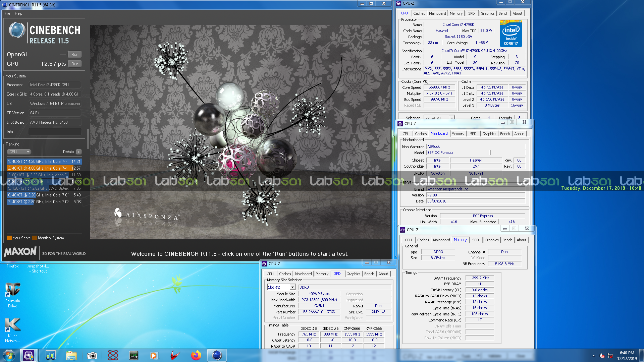The height and width of the screenshot is (362, 644).
Task: Open the Formula Drive desktop shortcut
Action: click(x=12, y=295)
